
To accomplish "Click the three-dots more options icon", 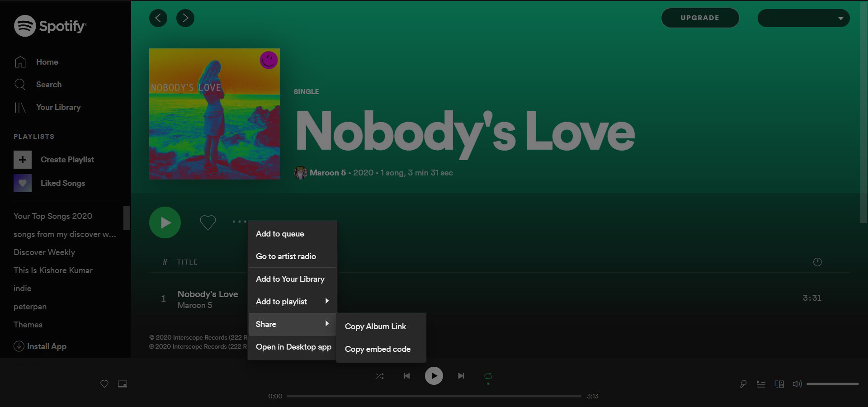I will click(x=240, y=222).
